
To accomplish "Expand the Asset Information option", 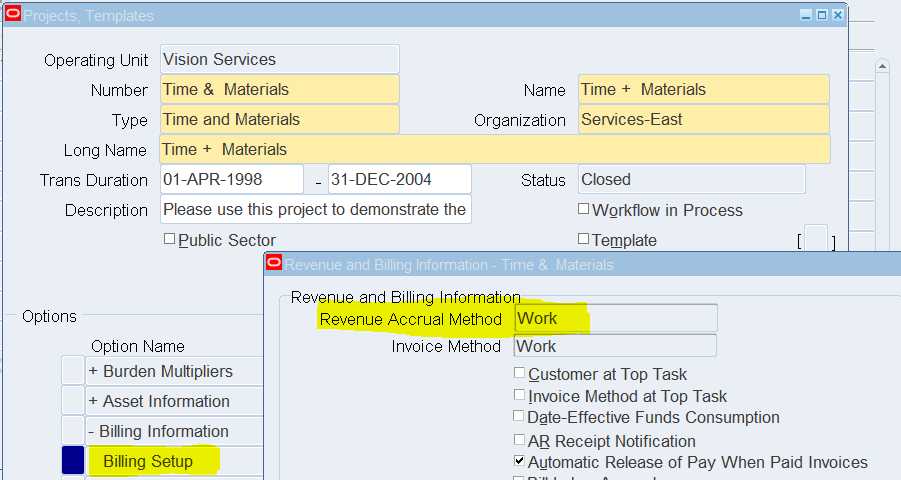I will coord(93,401).
